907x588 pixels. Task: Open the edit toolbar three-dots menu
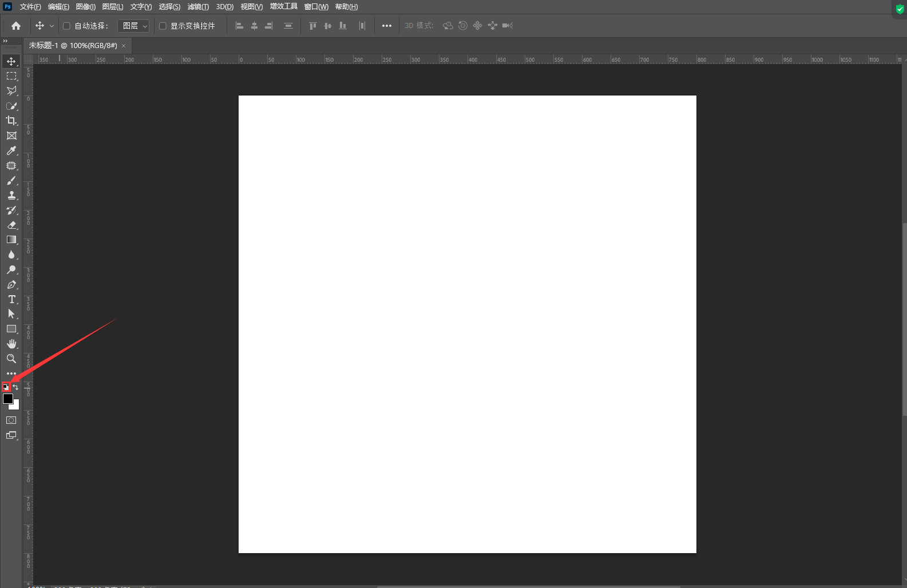(11, 374)
